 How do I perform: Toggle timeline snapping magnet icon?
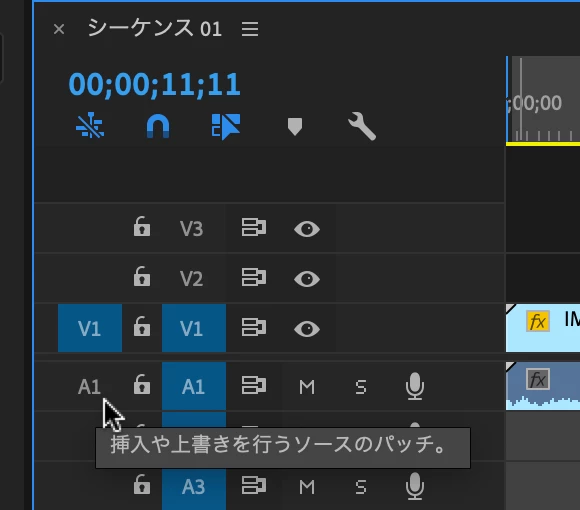(158, 126)
